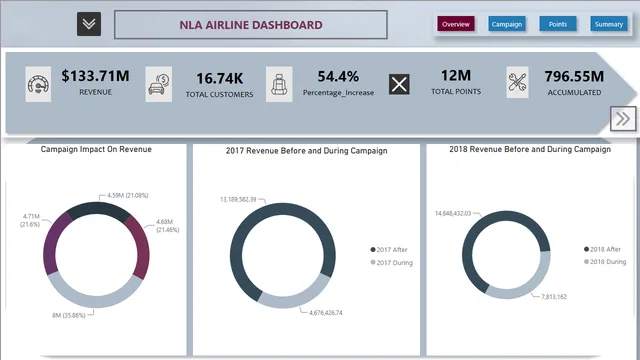This screenshot has height=360, width=640.
Task: Click the 4,676,426.74 data label
Action: [326, 313]
